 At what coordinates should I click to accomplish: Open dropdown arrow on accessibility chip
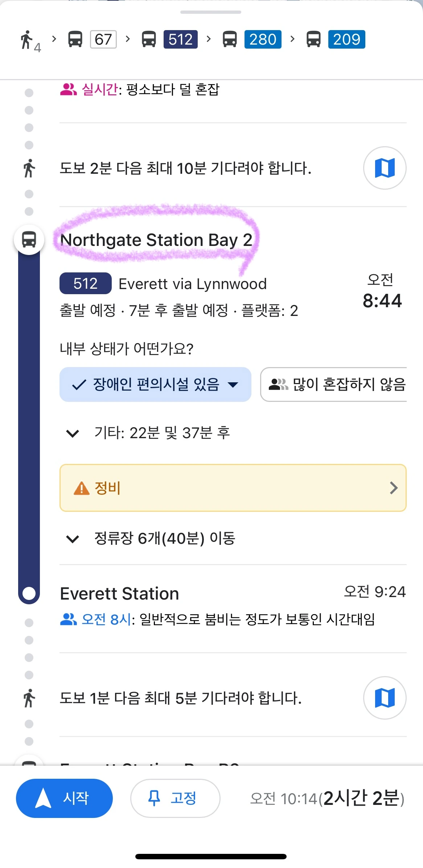point(233,384)
